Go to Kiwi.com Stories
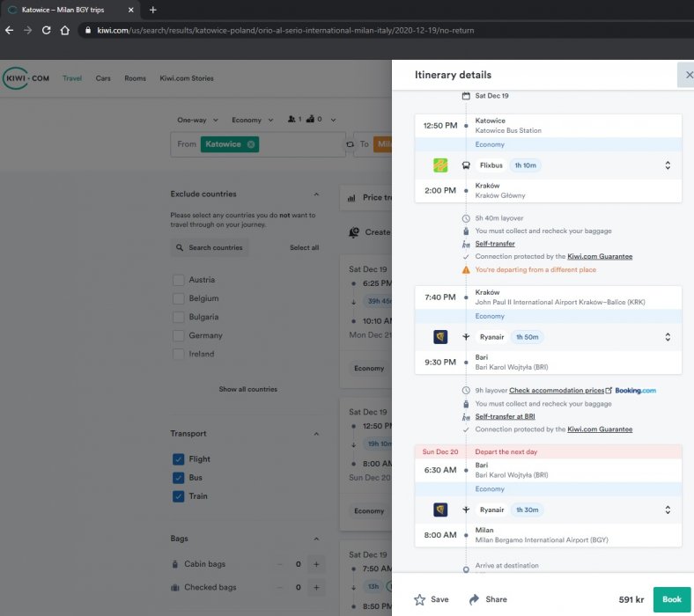Image resolution: width=694 pixels, height=616 pixels. [186, 78]
